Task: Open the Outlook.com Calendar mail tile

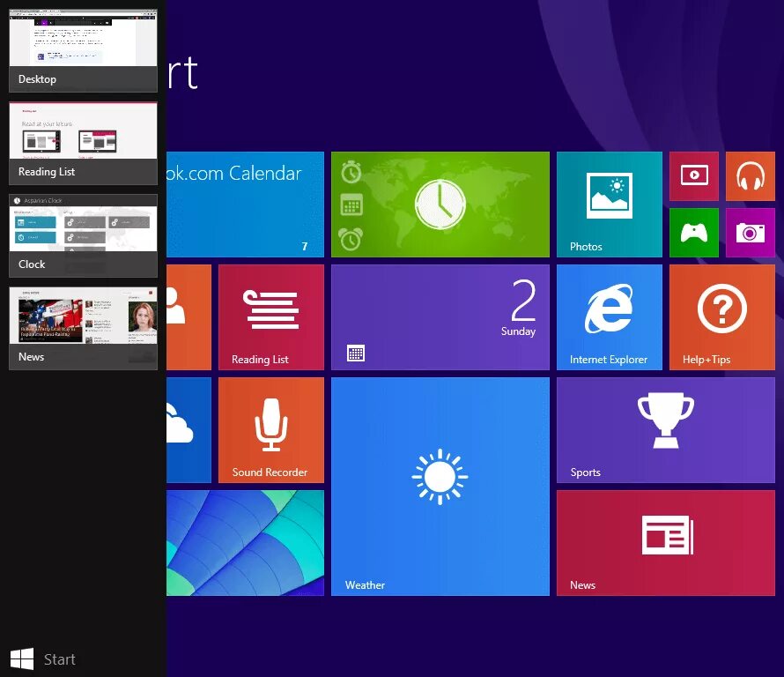Action: [x=245, y=205]
